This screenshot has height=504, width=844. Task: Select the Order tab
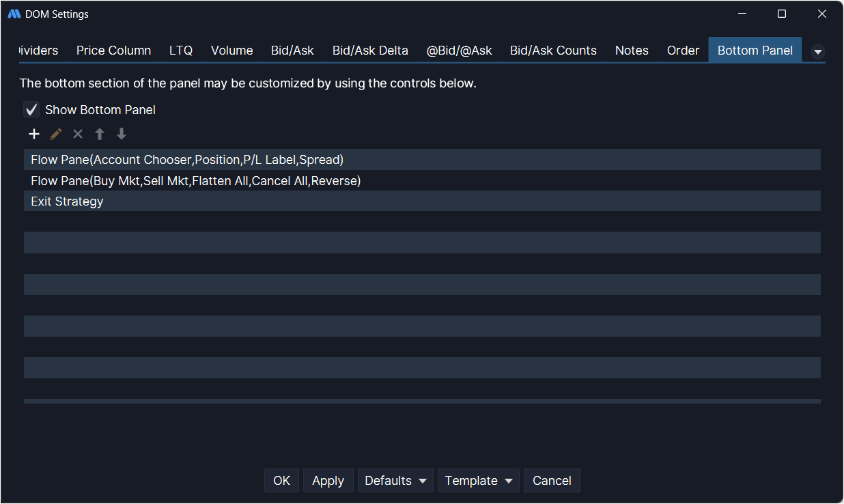pos(683,51)
